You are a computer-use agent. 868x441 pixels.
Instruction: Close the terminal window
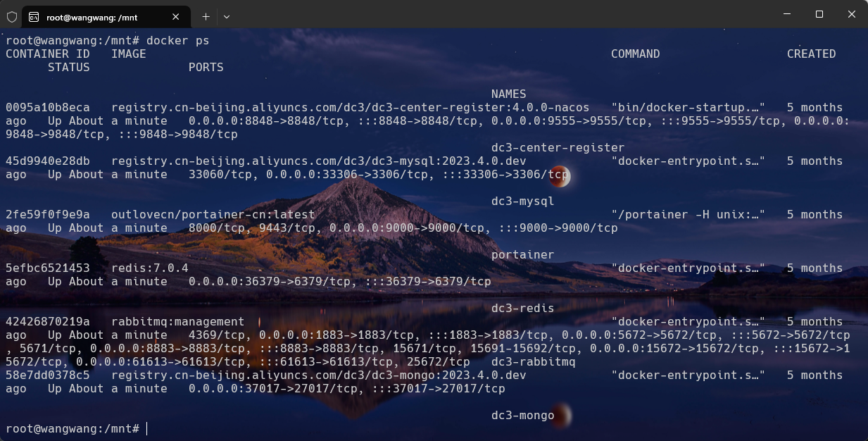tap(851, 15)
